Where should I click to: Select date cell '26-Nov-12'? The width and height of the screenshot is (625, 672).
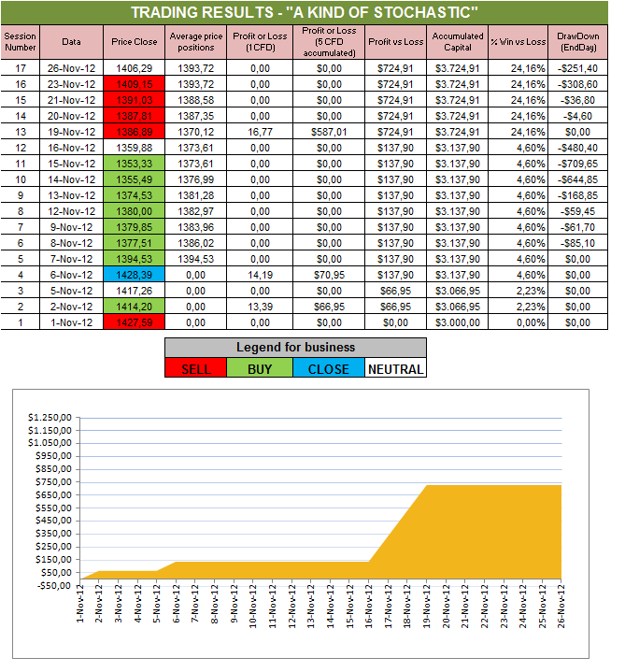coord(71,68)
